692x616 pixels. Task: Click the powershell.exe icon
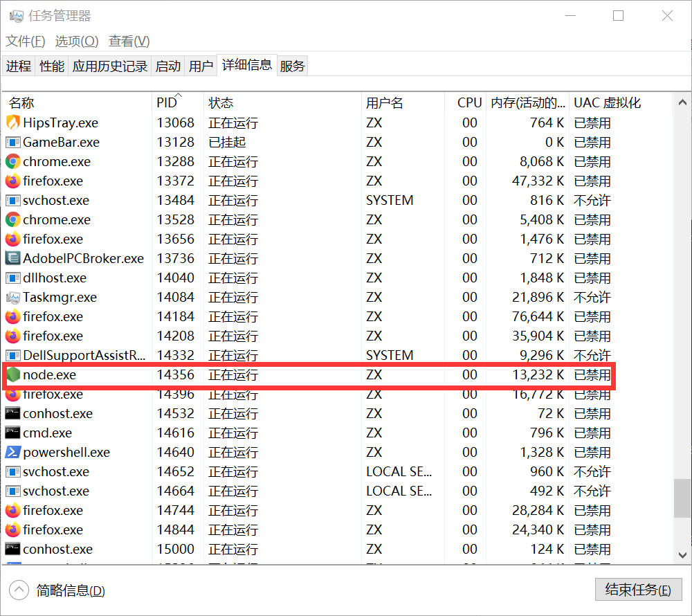click(x=12, y=452)
